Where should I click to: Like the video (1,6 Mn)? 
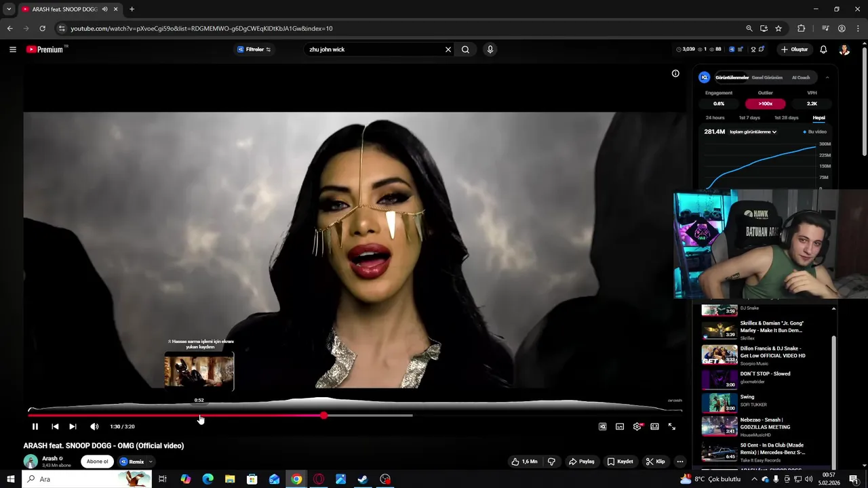pos(525,462)
